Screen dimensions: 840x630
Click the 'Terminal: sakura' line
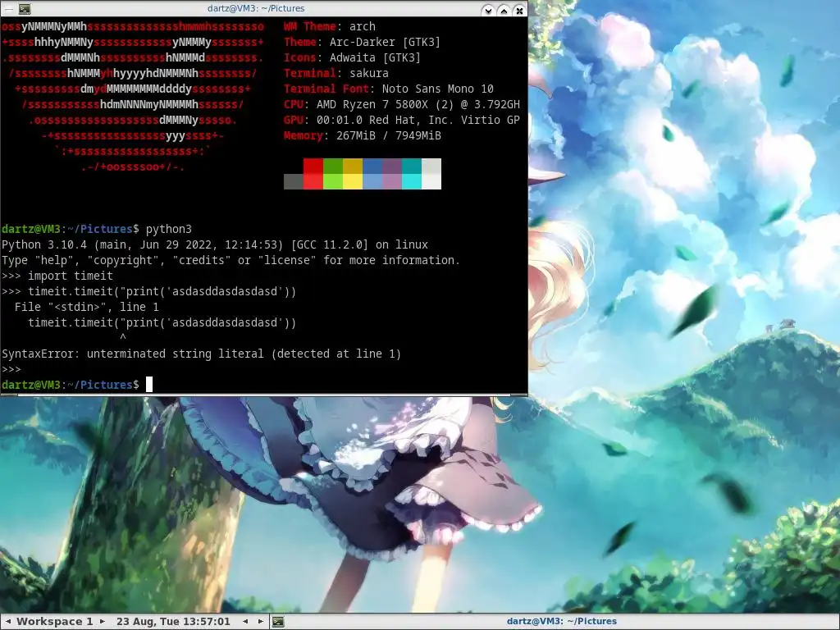click(336, 73)
